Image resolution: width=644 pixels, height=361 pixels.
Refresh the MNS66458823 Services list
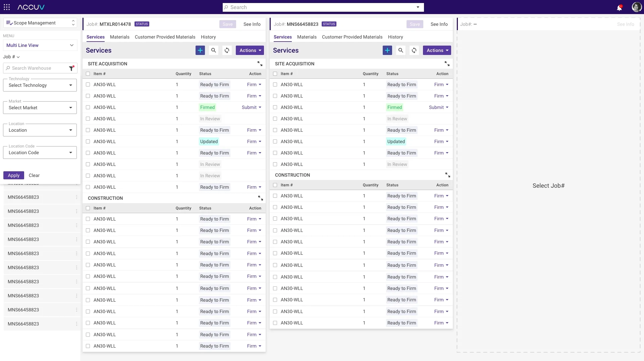coord(414,50)
